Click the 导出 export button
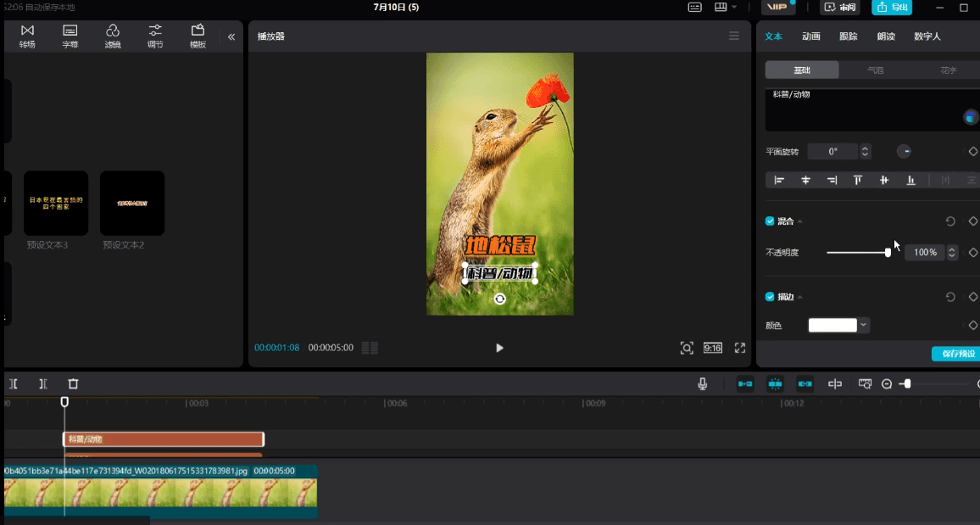980x525 pixels. pos(892,7)
